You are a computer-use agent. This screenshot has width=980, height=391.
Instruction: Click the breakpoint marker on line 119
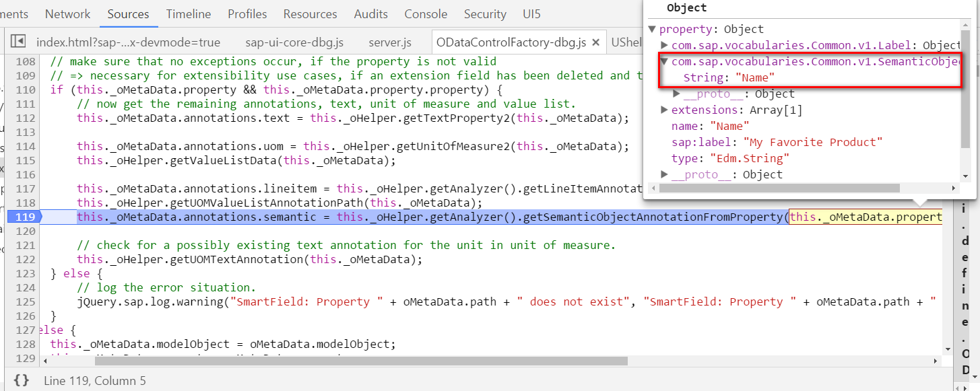(x=24, y=217)
